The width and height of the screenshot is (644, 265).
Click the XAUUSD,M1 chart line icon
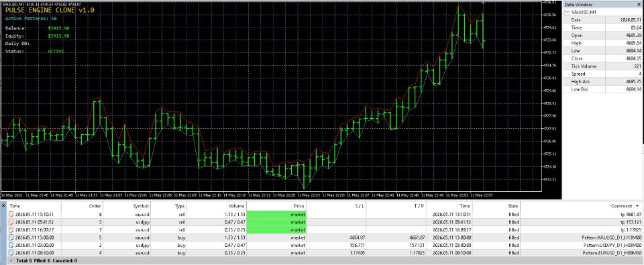point(568,12)
